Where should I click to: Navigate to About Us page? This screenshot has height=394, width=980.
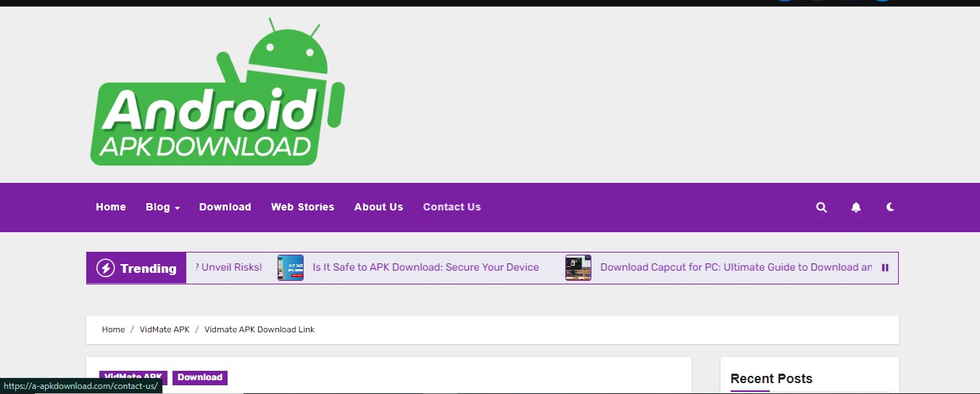pos(378,208)
